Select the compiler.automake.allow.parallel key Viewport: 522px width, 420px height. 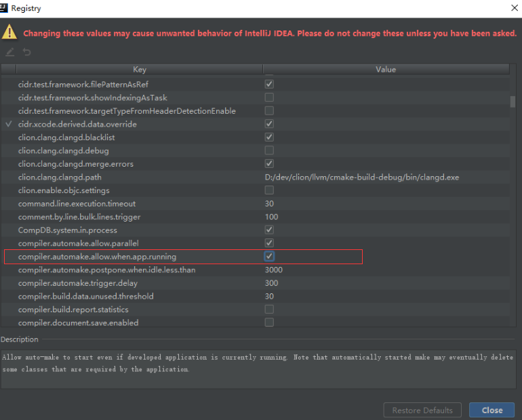(78, 243)
